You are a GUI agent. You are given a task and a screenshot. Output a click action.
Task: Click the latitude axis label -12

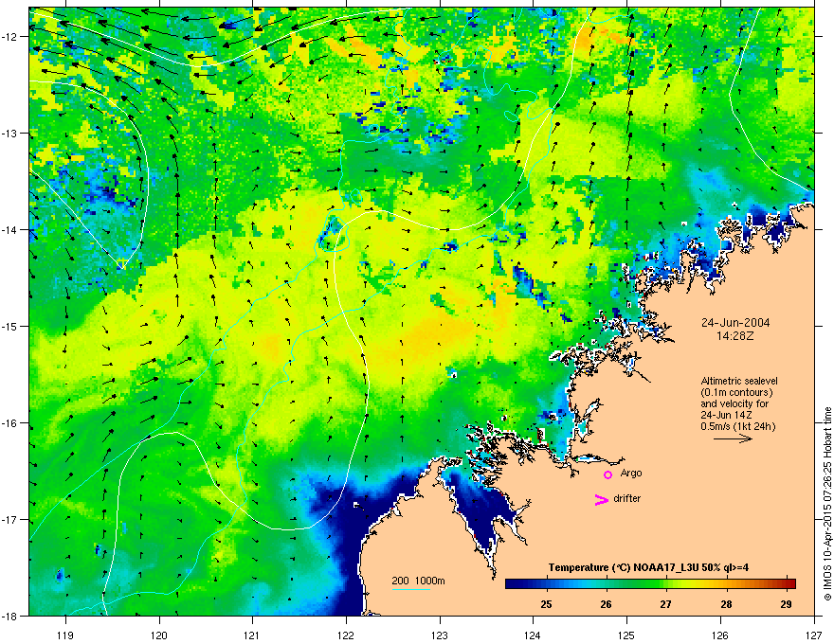(10, 37)
